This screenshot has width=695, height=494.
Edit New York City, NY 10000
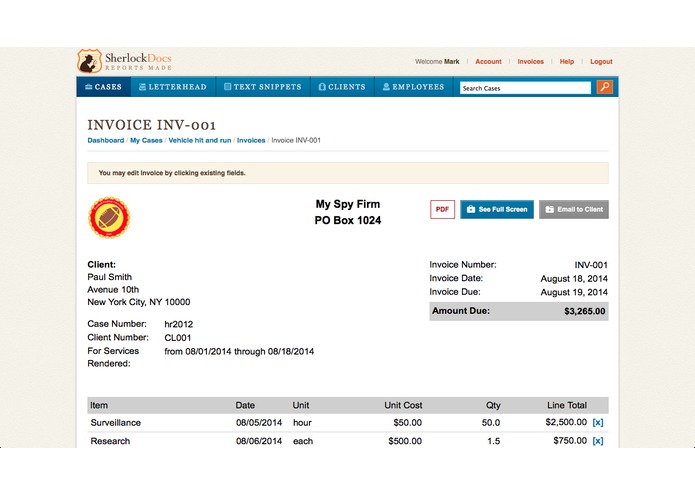point(139,302)
